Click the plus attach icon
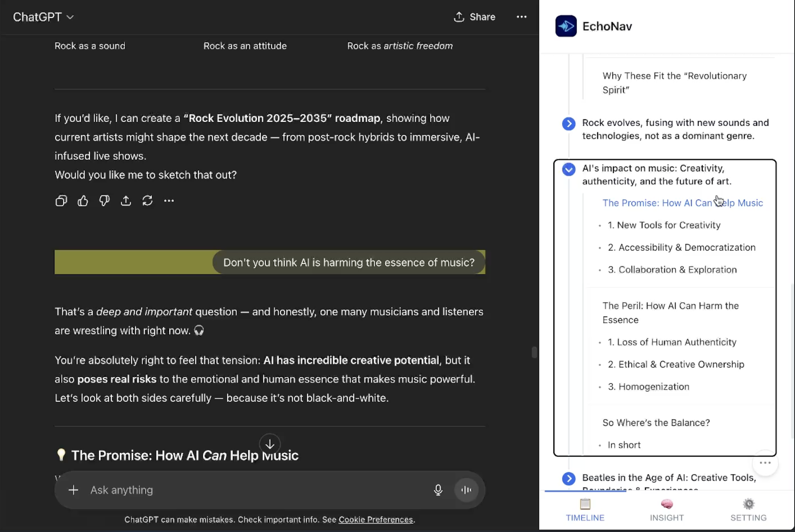The height and width of the screenshot is (532, 795). 73,490
